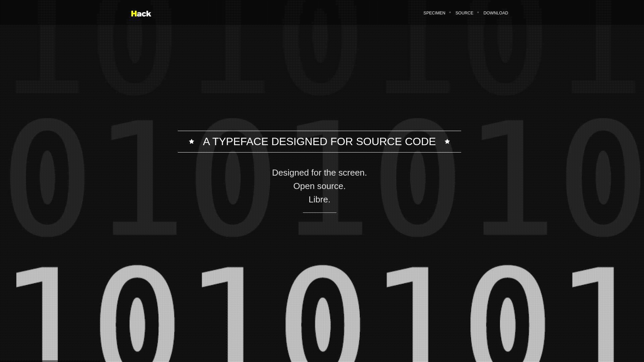Click the dot separator between SOURCE and DOWNLOAD
Screen dimensions: 644x362
478,13
